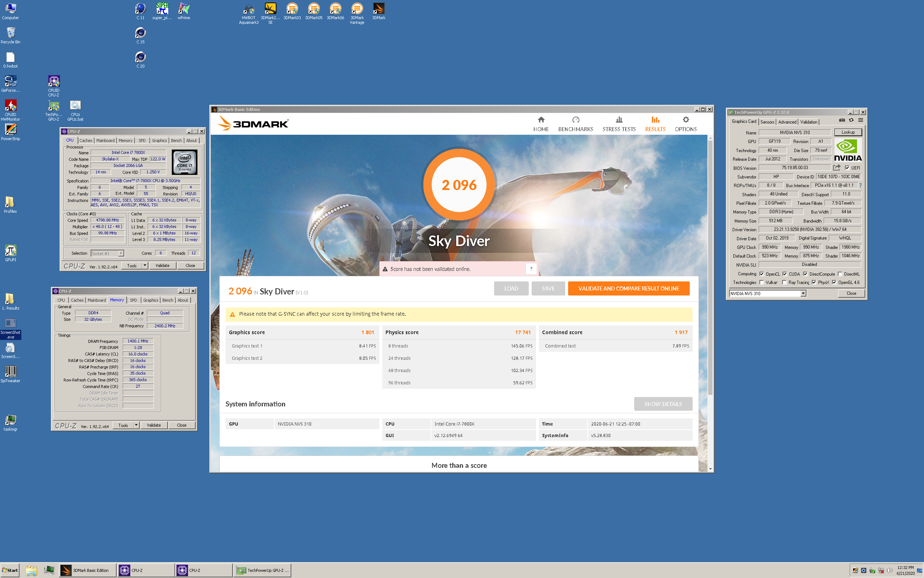Open the BENCHMARKS section in 3DMark
924x578 pixels.
(x=575, y=124)
